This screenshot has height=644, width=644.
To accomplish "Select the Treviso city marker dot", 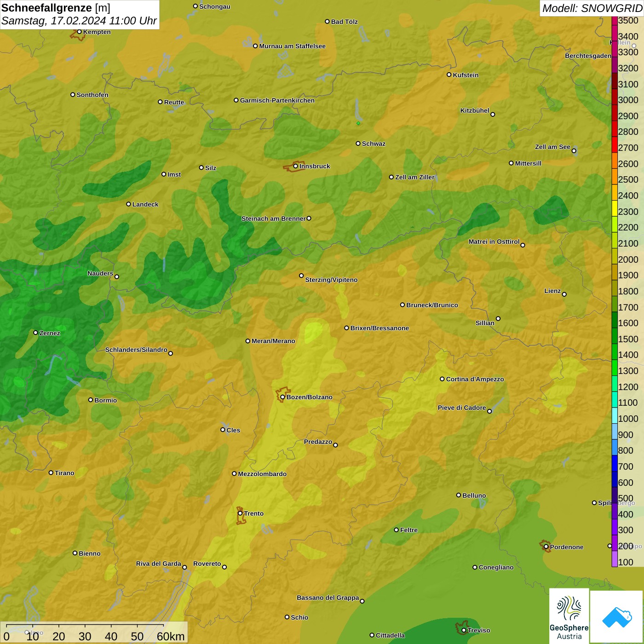I will point(464,630).
